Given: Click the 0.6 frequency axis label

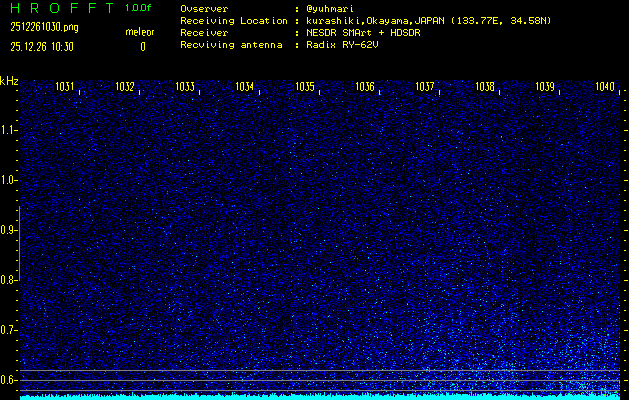Looking at the screenshot, I should [x=9, y=380].
